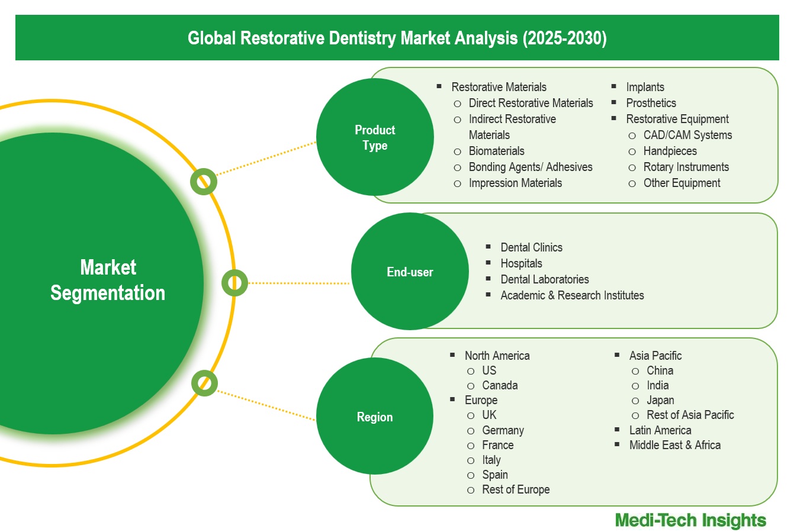Click 'Implants' list item
This screenshot has width=794, height=532.
click(x=645, y=87)
